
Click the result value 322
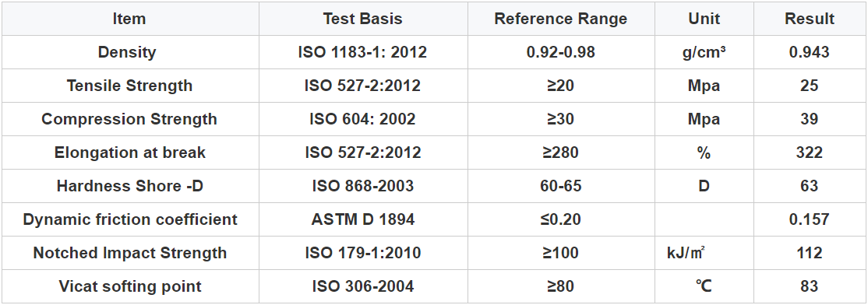click(810, 152)
